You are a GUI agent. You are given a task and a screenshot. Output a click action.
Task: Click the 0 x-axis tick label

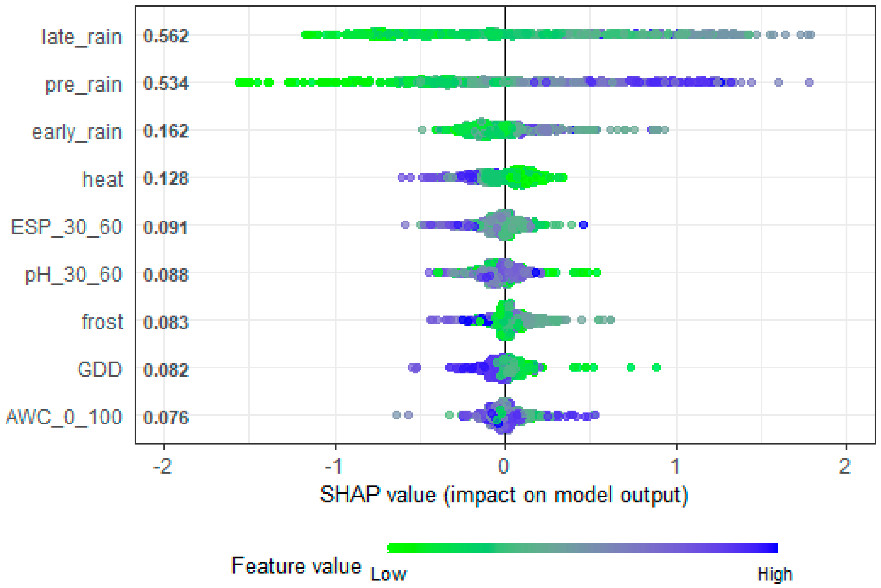pyautogui.click(x=504, y=466)
